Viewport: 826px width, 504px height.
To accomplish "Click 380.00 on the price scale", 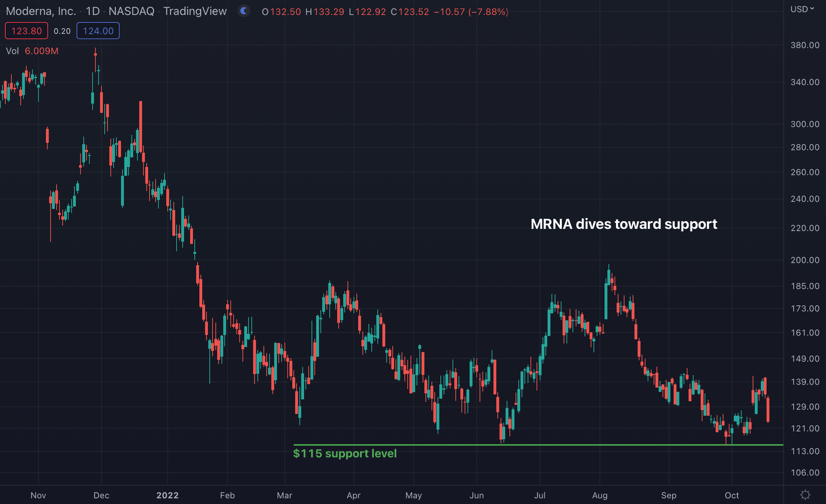I will (x=805, y=45).
